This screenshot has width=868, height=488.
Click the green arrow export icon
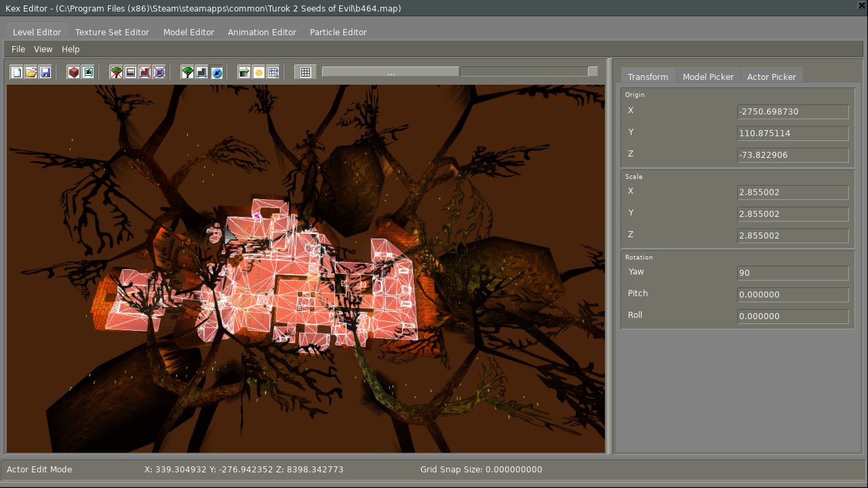pos(245,73)
